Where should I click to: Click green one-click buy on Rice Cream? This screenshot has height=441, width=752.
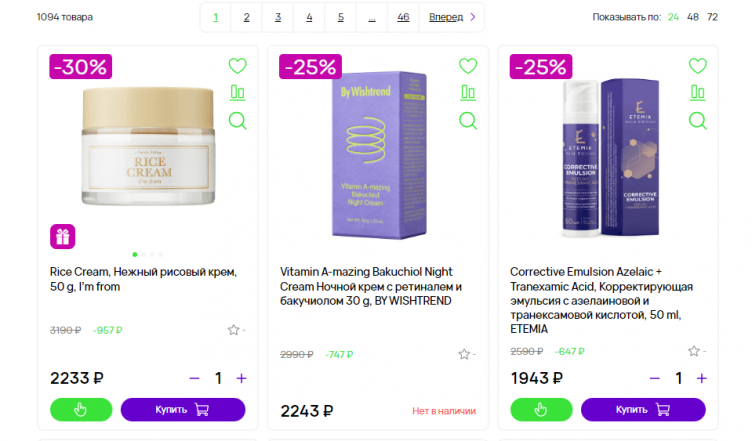pyautogui.click(x=81, y=409)
